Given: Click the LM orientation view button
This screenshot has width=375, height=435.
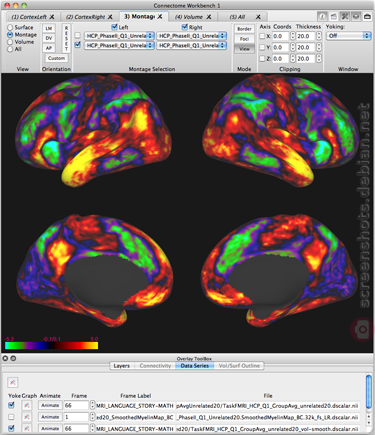Looking at the screenshot, I should pyautogui.click(x=49, y=29).
